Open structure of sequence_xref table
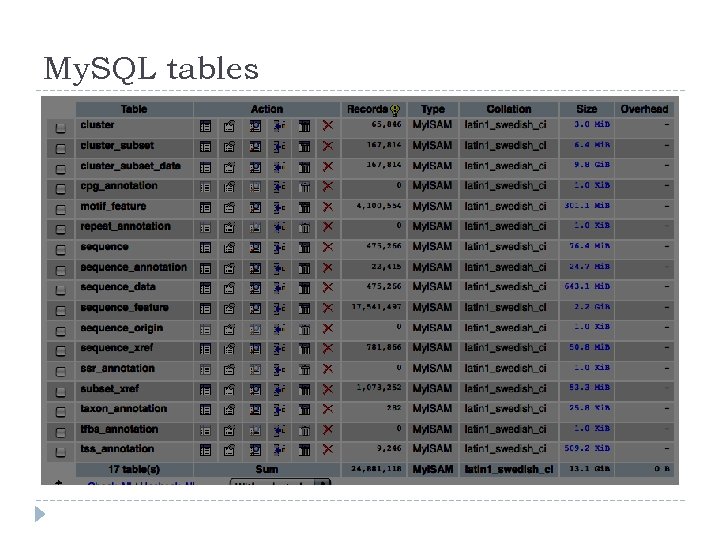 pyautogui.click(x=229, y=349)
